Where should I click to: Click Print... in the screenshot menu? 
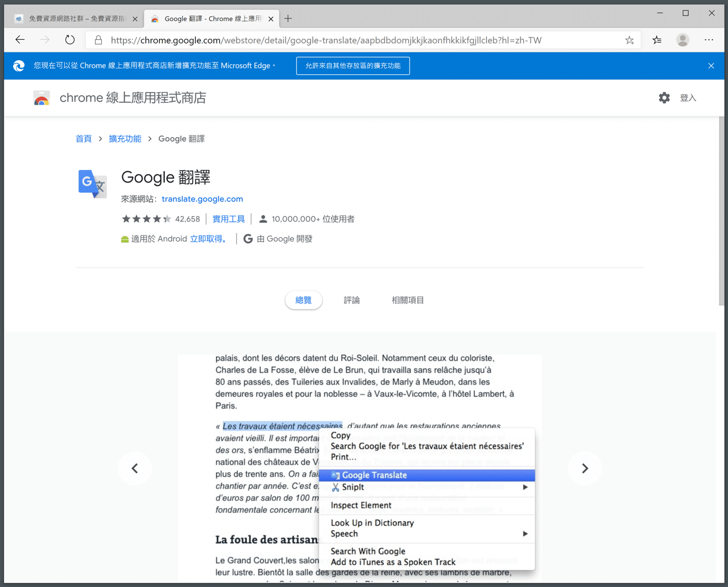(x=344, y=457)
